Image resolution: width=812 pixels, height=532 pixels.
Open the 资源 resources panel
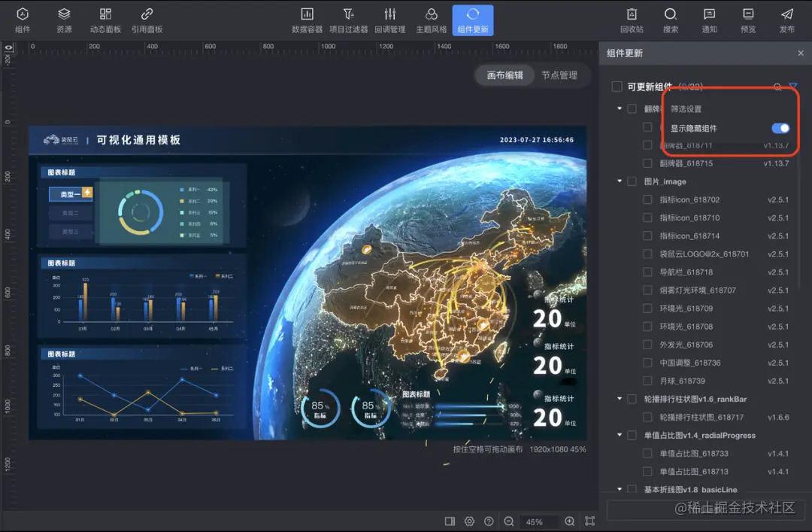[x=64, y=20]
